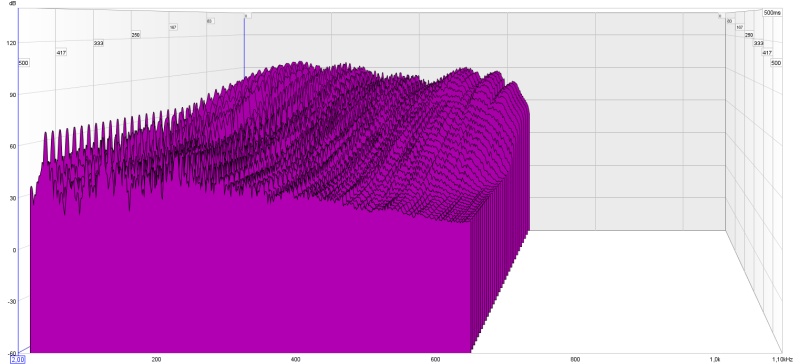Click the 250 time label on left wall

pos(136,35)
